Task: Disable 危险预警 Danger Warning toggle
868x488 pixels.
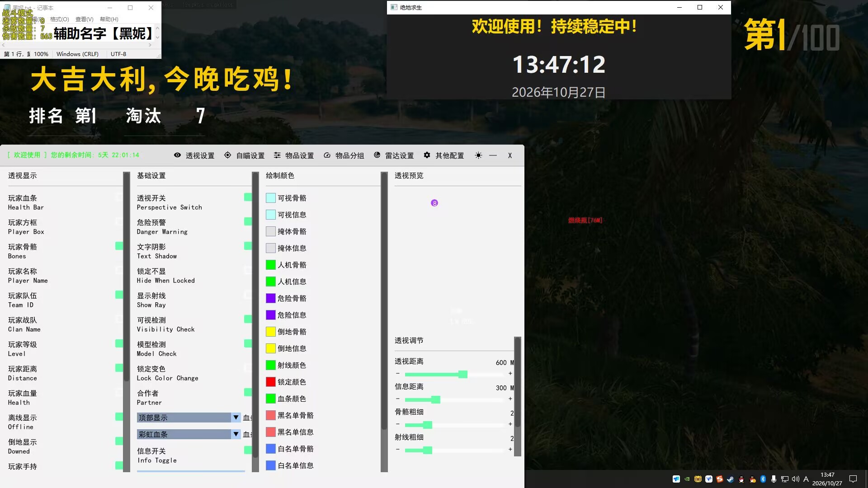Action: [x=248, y=221]
